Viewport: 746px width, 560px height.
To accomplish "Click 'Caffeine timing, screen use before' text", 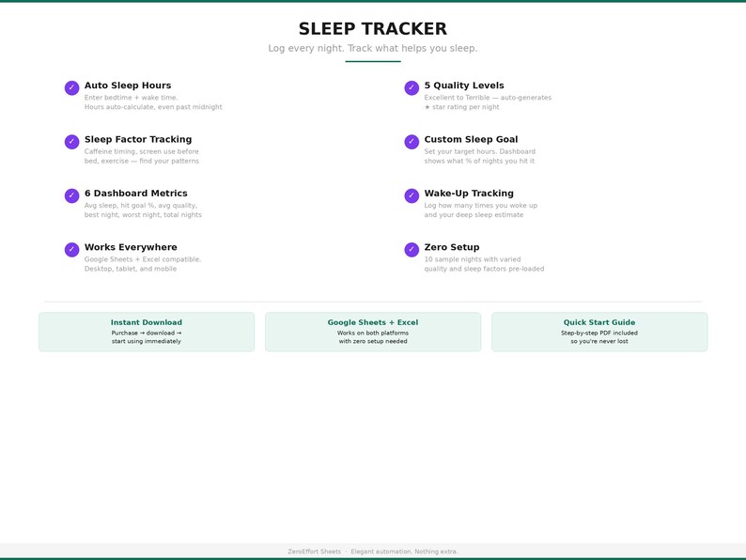I will 142,151.
